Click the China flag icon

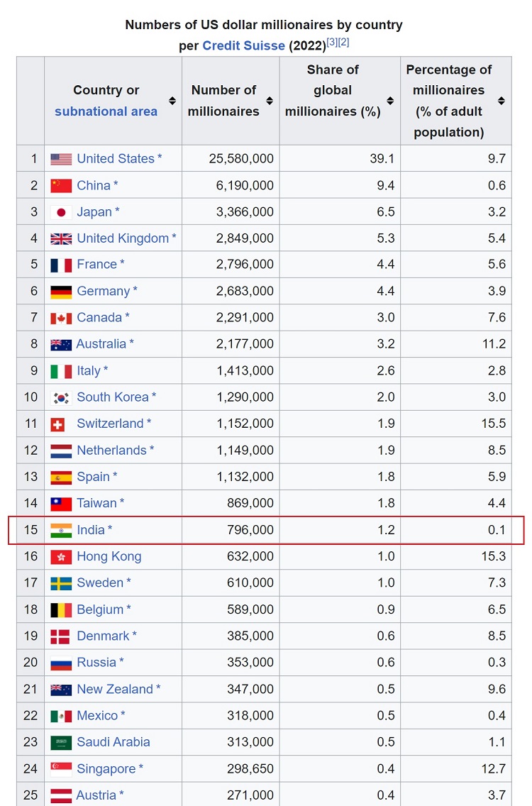[61, 186]
